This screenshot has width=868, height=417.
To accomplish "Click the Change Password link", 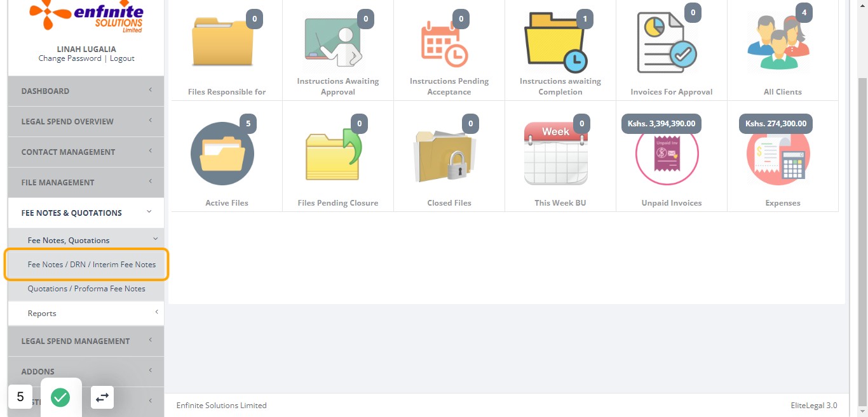I will click(70, 58).
